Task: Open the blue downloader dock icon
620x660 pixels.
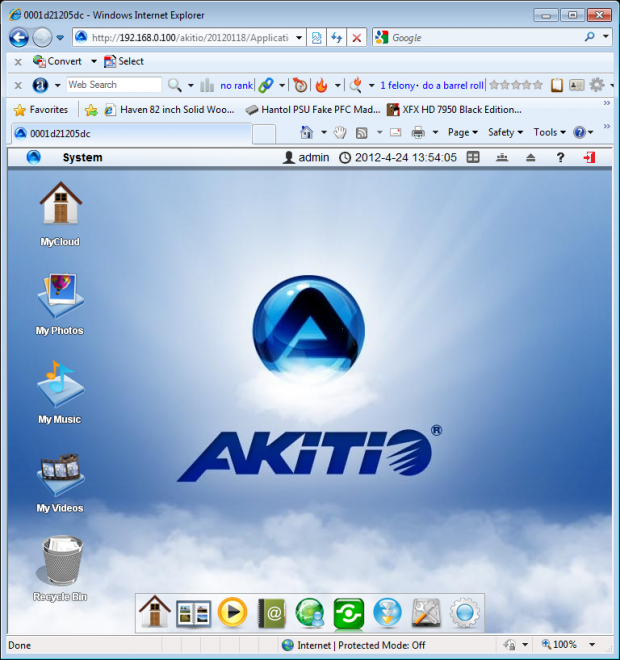Action: pos(387,613)
